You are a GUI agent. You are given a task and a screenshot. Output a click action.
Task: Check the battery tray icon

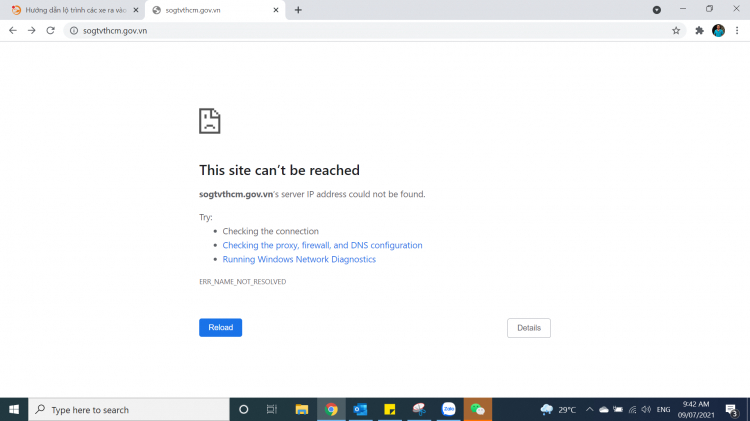coord(618,410)
